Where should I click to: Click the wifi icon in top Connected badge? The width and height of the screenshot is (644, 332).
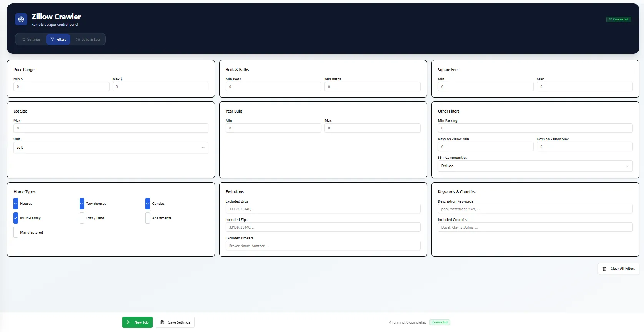[610, 19]
